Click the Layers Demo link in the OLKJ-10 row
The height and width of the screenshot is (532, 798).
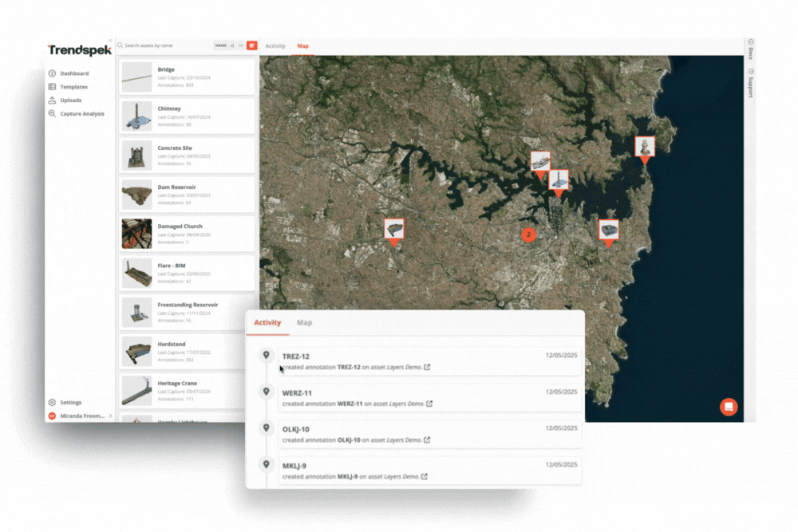pyautogui.click(x=404, y=440)
